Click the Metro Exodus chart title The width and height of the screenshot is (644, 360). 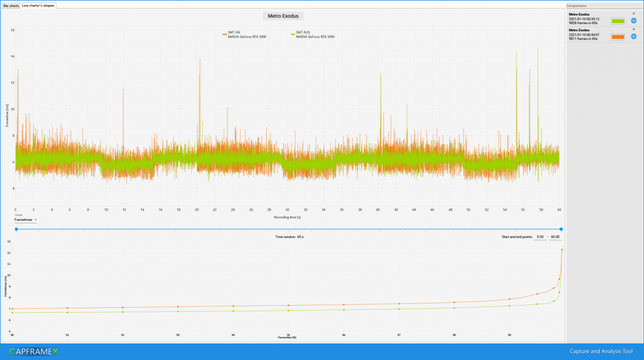[283, 16]
